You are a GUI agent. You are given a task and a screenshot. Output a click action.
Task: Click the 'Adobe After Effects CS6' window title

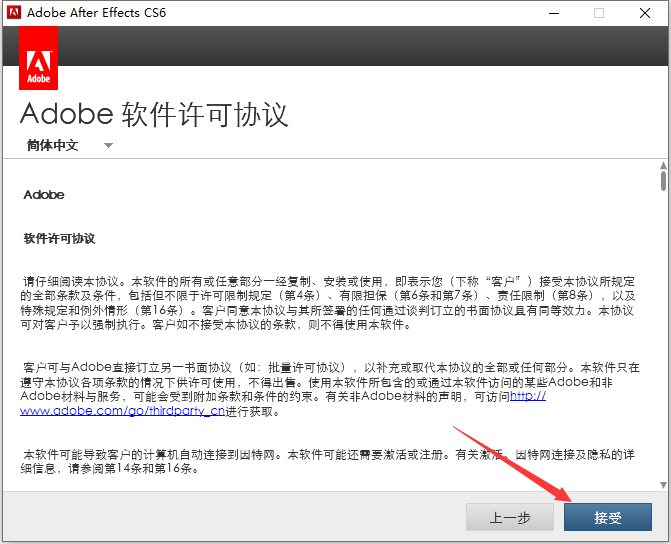tap(98, 13)
